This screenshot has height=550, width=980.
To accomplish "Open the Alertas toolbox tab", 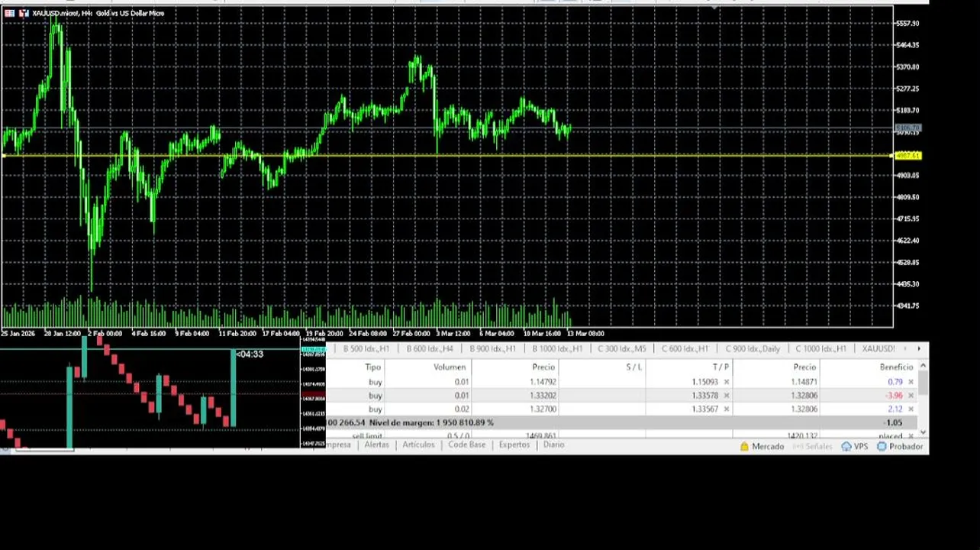I will (376, 445).
